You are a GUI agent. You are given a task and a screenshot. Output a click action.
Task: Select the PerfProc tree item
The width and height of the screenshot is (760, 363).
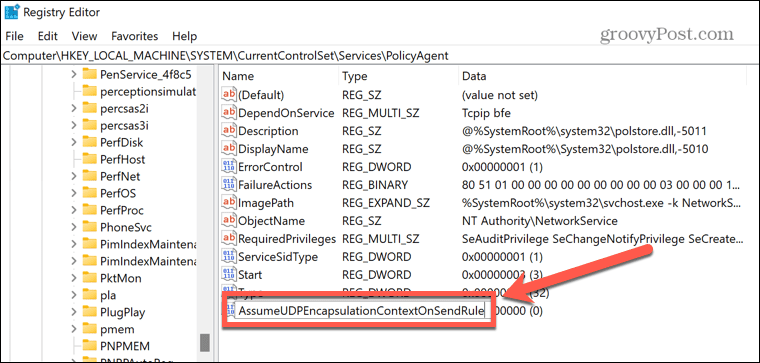coord(122,210)
